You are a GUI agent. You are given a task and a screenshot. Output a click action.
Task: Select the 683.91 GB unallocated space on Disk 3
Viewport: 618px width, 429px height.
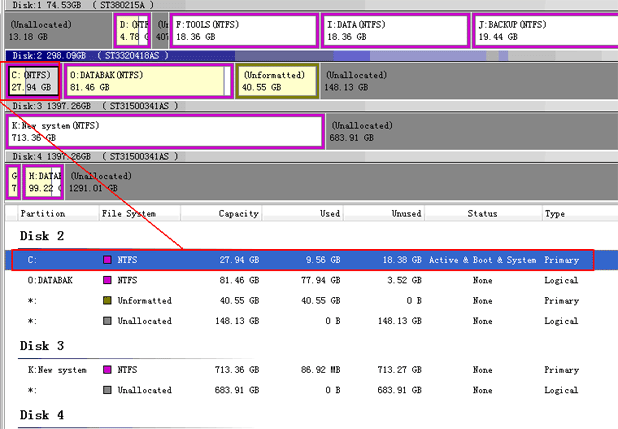(x=472, y=132)
